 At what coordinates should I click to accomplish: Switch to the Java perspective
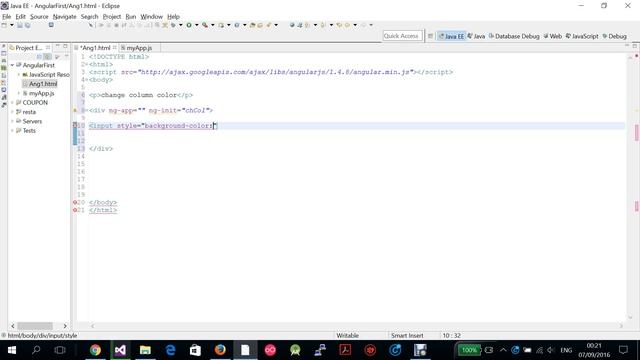click(x=476, y=36)
